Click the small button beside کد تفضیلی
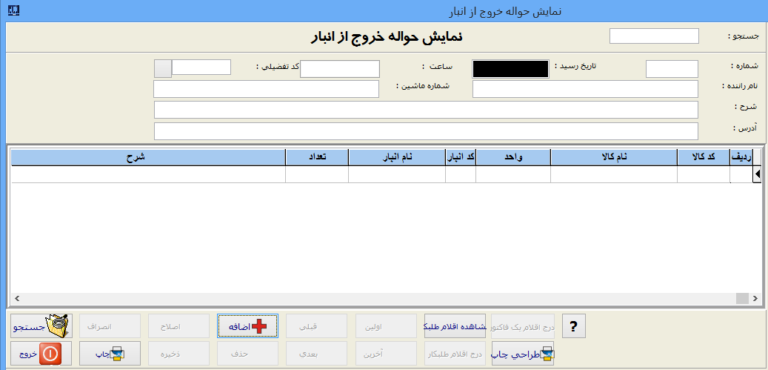Image resolution: width=768 pixels, height=370 pixels. 163,68
